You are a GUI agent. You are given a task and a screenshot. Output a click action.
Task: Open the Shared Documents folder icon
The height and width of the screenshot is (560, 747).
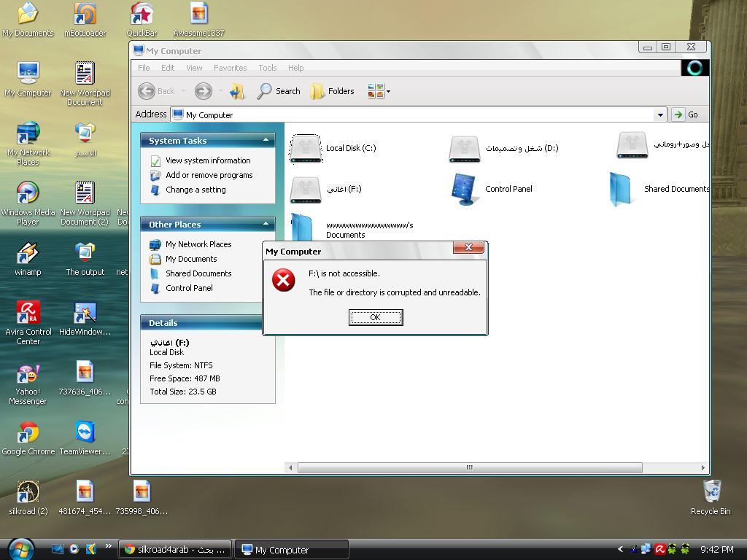point(621,190)
